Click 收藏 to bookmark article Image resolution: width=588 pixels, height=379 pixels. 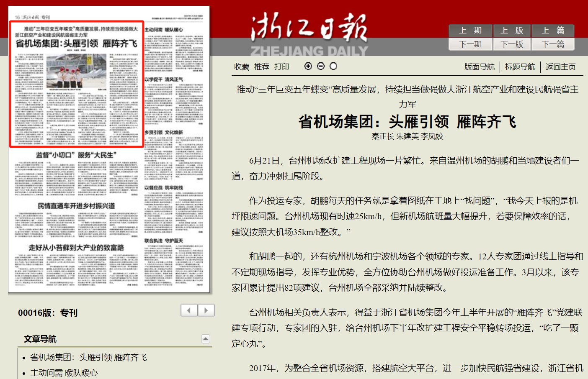pos(242,67)
